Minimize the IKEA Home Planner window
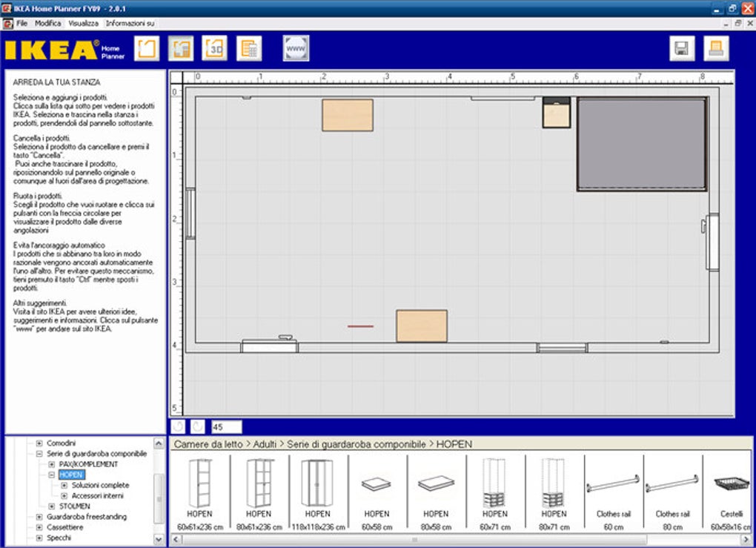The image size is (756, 548). click(x=717, y=9)
